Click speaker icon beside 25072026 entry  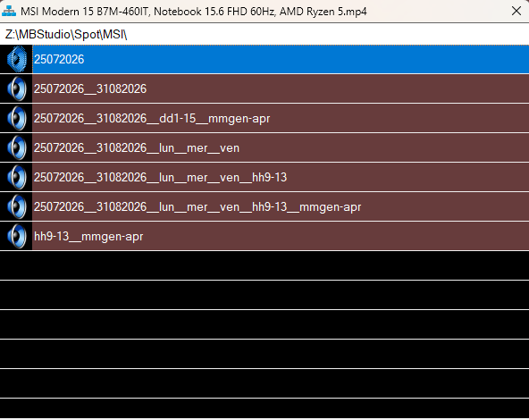click(x=17, y=59)
